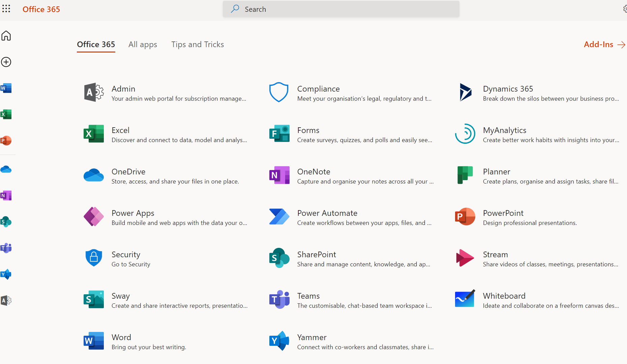The image size is (627, 364).
Task: Focus the Search input field
Action: coord(341,9)
